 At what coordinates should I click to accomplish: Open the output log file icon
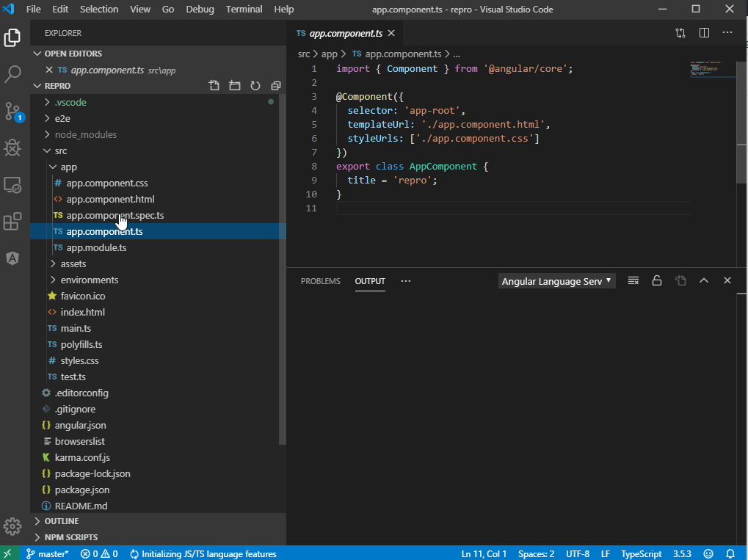pyautogui.click(x=680, y=280)
